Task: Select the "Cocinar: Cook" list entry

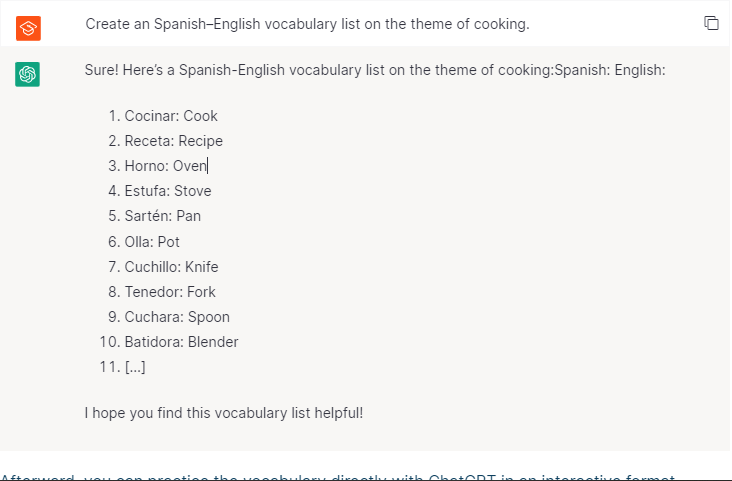Action: click(171, 116)
